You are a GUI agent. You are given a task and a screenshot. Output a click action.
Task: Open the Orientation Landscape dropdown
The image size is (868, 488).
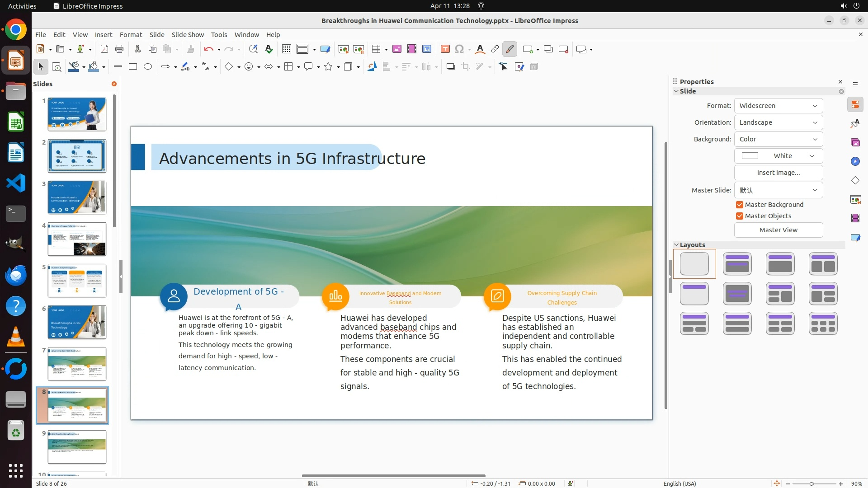[x=778, y=122]
